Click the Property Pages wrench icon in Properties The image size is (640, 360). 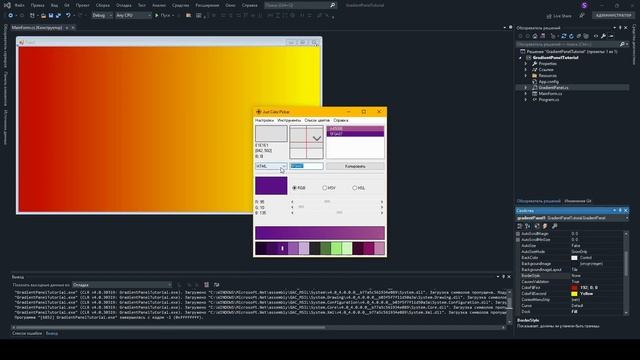(x=554, y=226)
